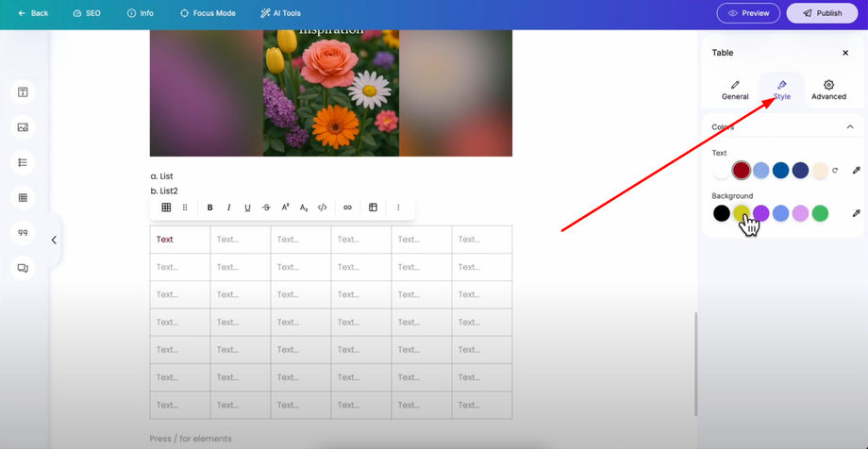Open the three-dot more options menu

[x=398, y=208]
